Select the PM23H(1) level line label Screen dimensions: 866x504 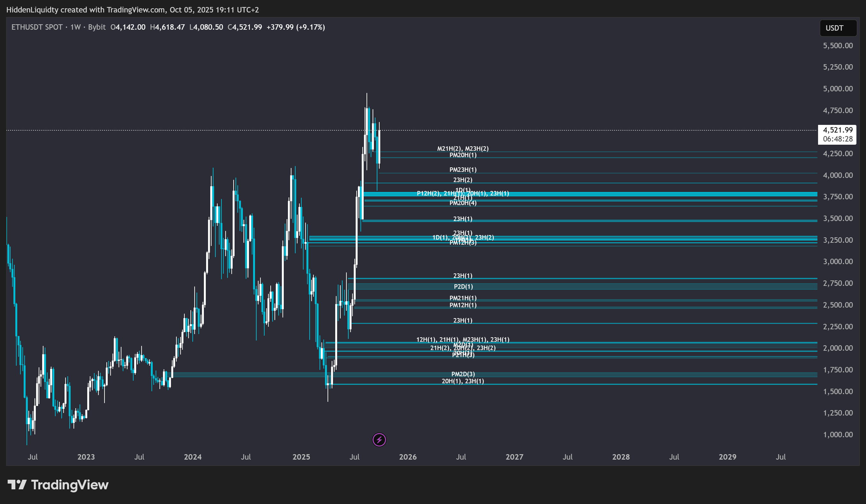pyautogui.click(x=463, y=169)
